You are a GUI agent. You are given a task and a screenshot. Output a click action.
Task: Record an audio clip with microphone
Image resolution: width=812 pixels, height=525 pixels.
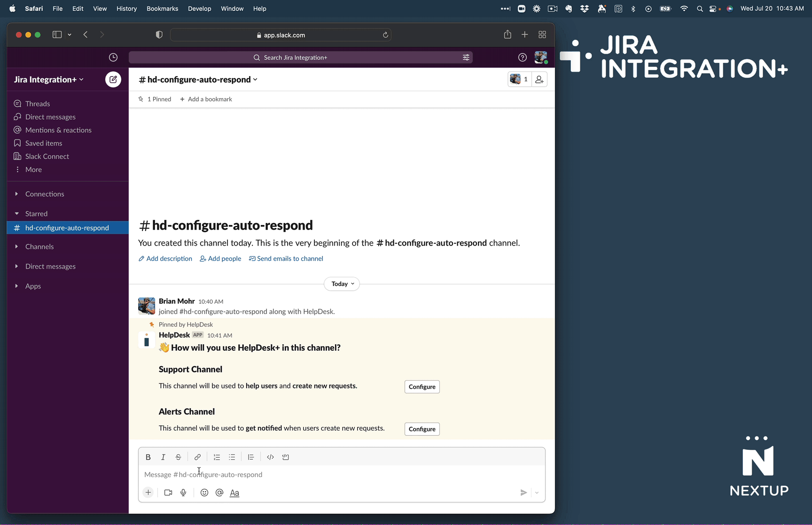point(183,493)
